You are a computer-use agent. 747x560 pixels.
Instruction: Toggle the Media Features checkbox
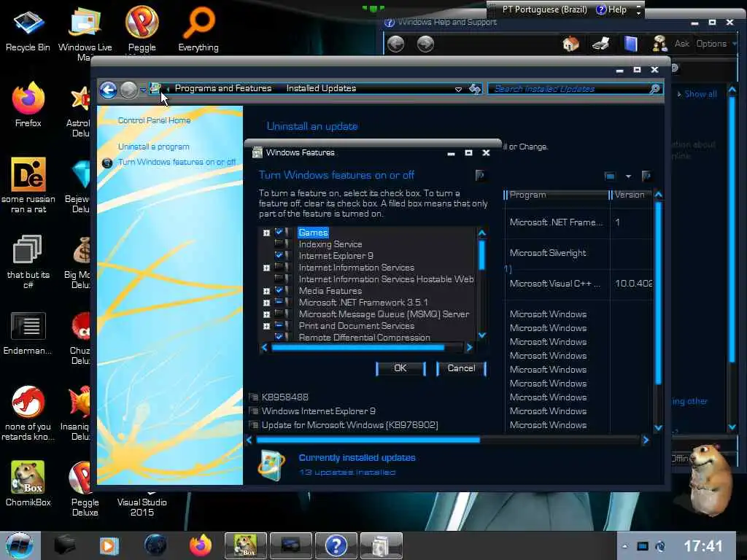(279, 290)
